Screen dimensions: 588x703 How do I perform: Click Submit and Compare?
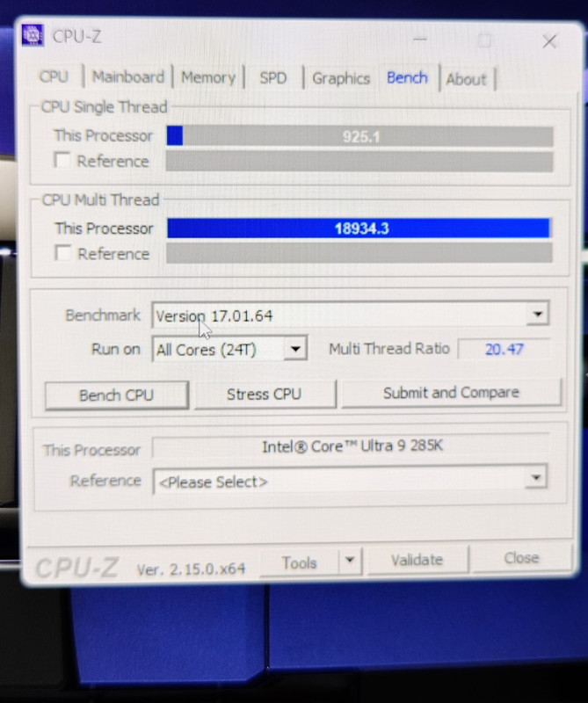[451, 393]
